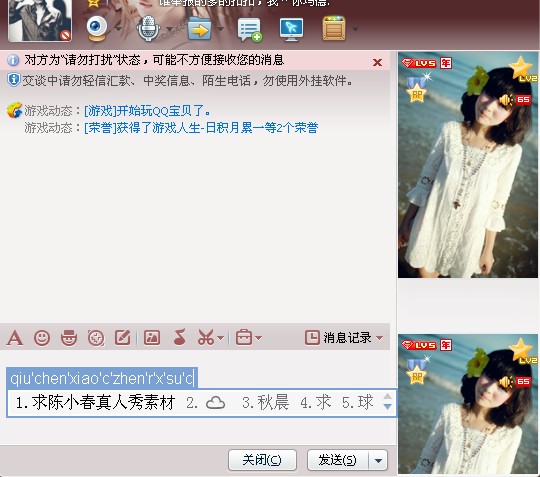Click the pinyin composition text in the input box
The width and height of the screenshot is (540, 477).
coord(102,378)
